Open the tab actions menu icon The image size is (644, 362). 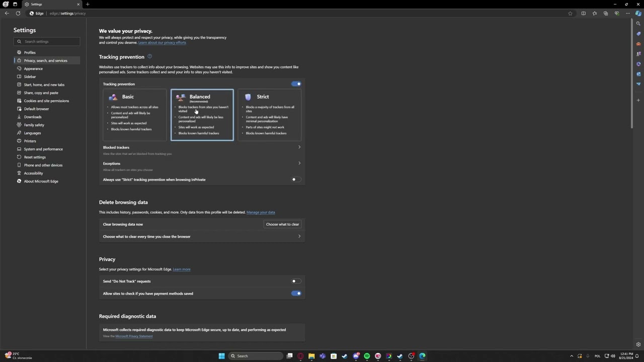(x=15, y=4)
